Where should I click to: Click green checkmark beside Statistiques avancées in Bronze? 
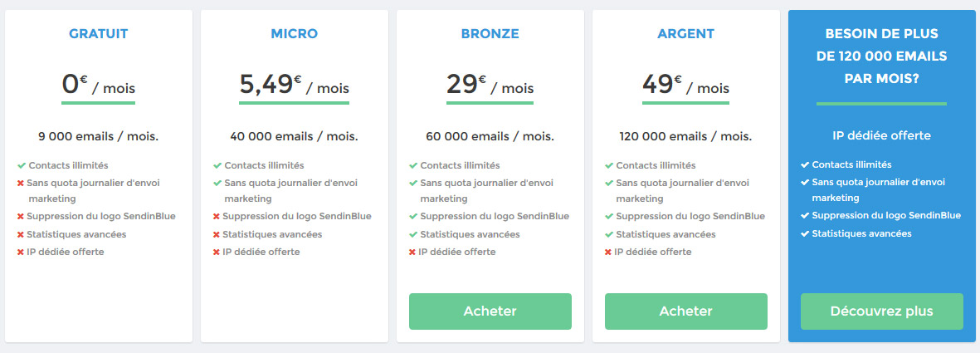click(x=413, y=235)
